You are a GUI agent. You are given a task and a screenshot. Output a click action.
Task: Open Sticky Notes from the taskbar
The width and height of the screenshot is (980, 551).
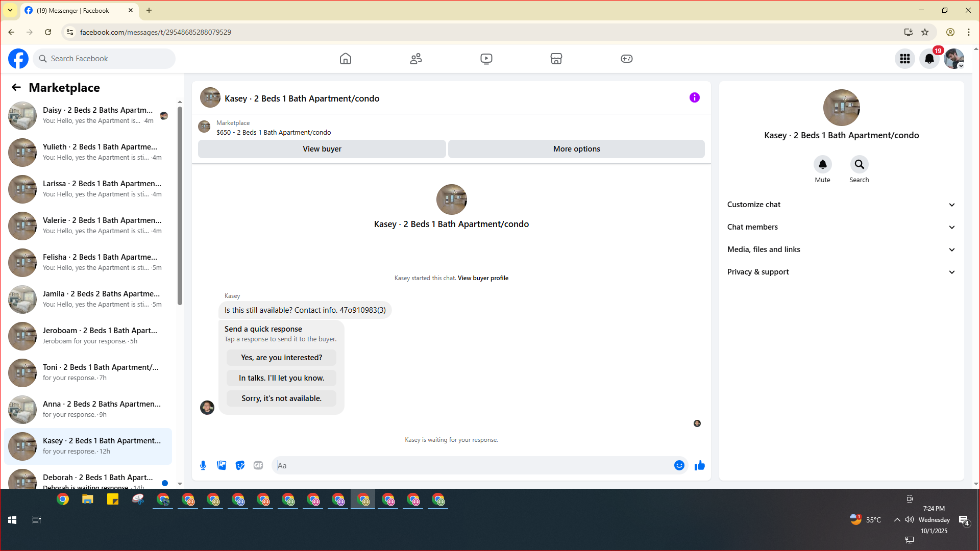tap(113, 499)
